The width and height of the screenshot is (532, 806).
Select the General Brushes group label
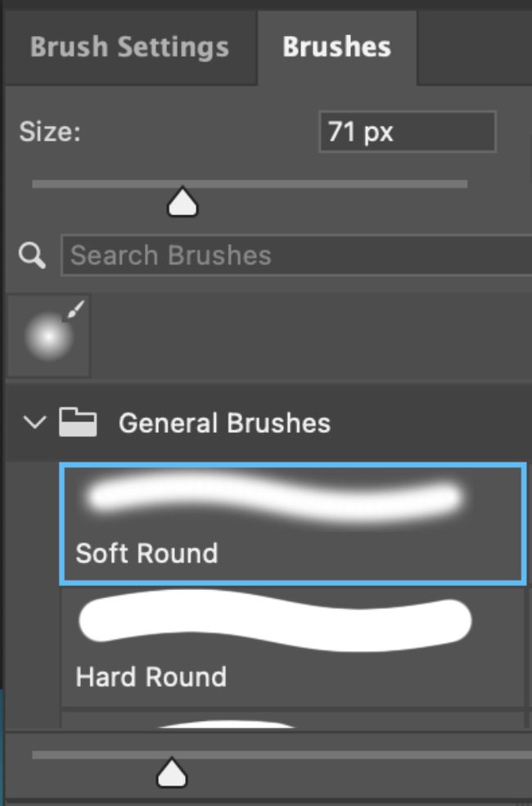pos(224,423)
